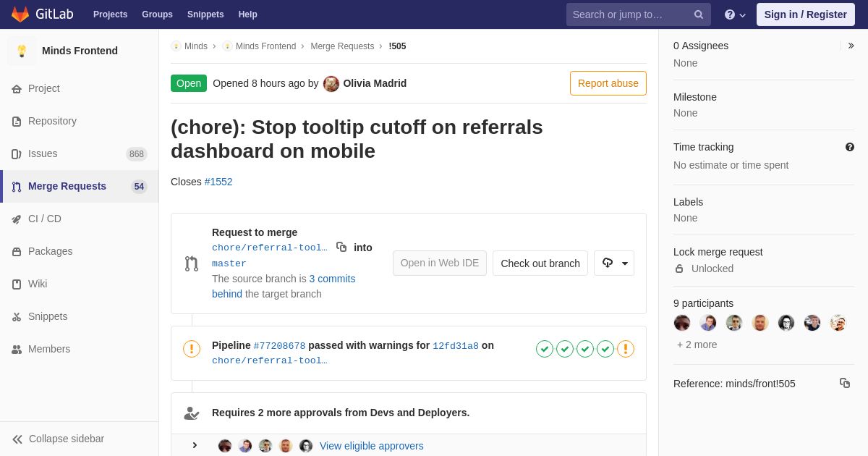This screenshot has width=868, height=456.
Task: Open Olivia Madrid's profile link
Action: pos(375,83)
